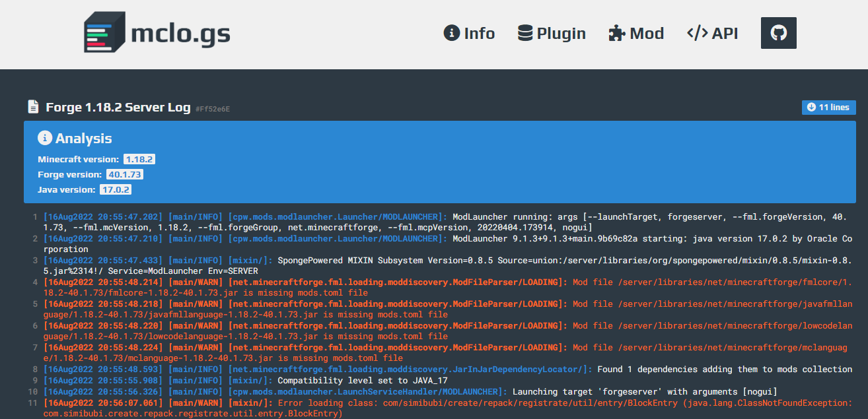Jump to log line number 7
This screenshot has height=419, width=868.
click(x=34, y=348)
